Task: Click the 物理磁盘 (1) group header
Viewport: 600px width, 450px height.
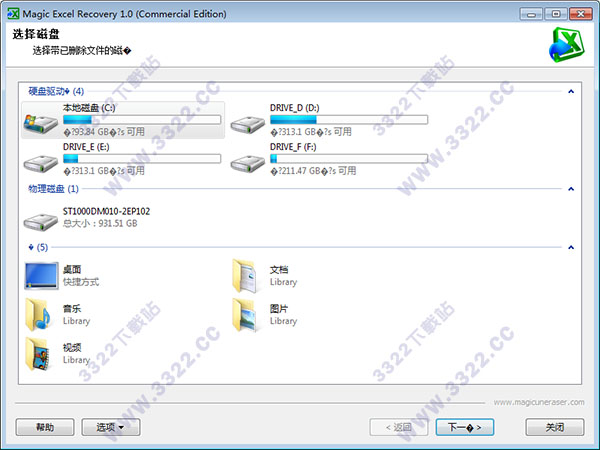Action: 53,189
